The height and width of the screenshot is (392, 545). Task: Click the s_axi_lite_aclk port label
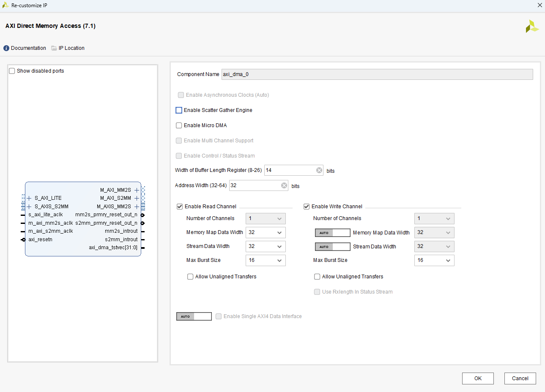46,215
